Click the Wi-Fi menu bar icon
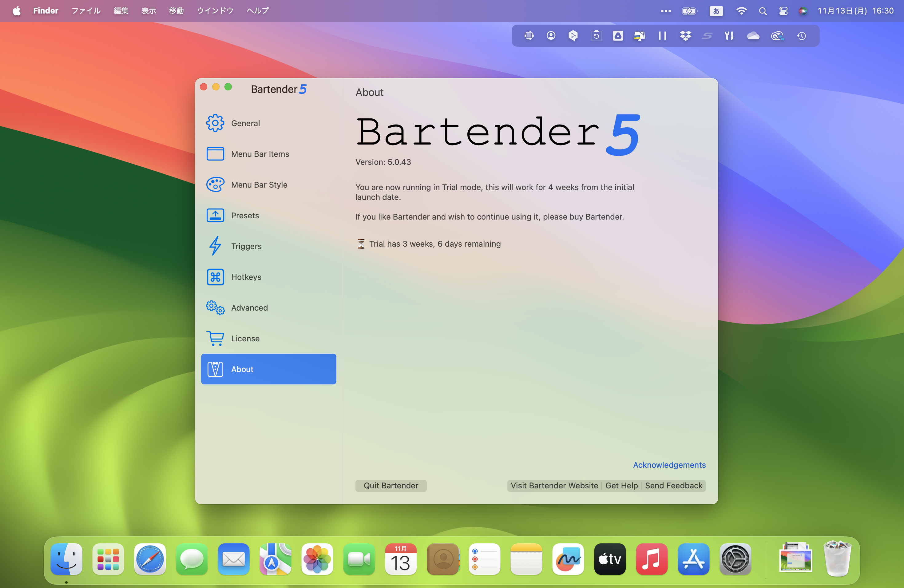Screen dimensions: 904x588 (x=741, y=10)
